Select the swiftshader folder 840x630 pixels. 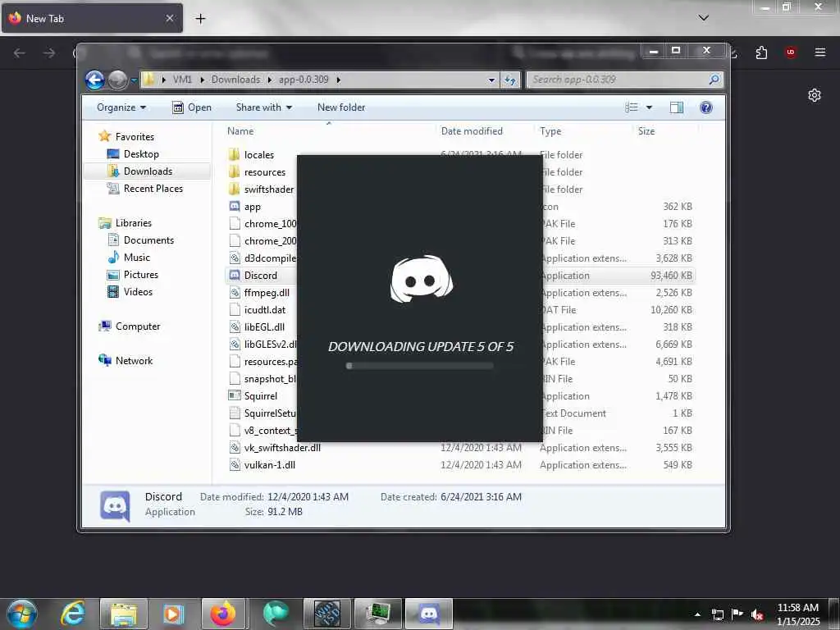(x=262, y=189)
